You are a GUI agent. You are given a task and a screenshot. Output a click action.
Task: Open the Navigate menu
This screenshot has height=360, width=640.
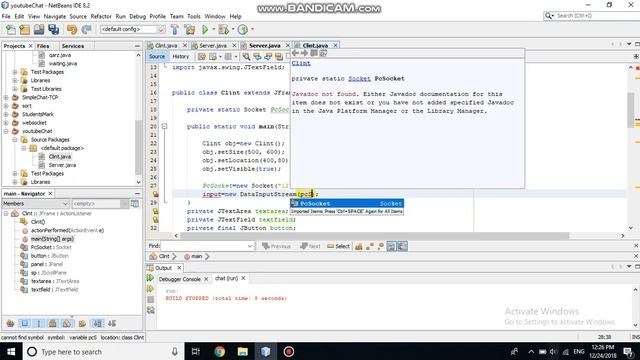coord(55,16)
